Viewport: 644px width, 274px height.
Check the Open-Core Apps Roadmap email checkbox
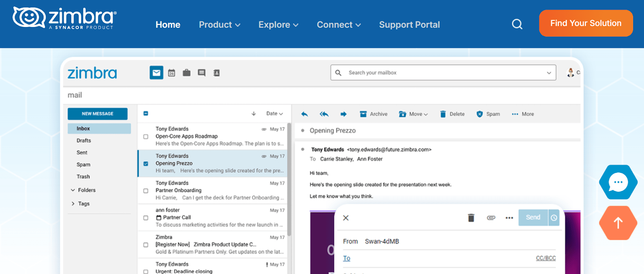pyautogui.click(x=146, y=137)
